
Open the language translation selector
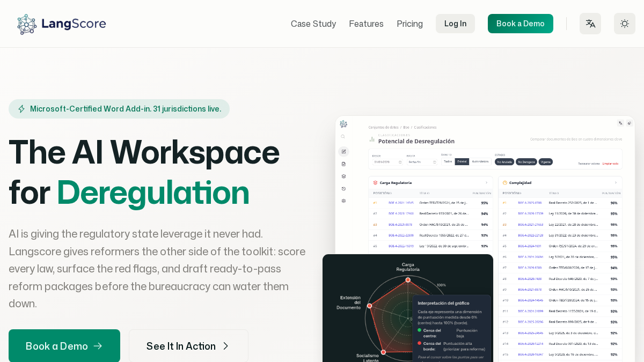tap(590, 24)
